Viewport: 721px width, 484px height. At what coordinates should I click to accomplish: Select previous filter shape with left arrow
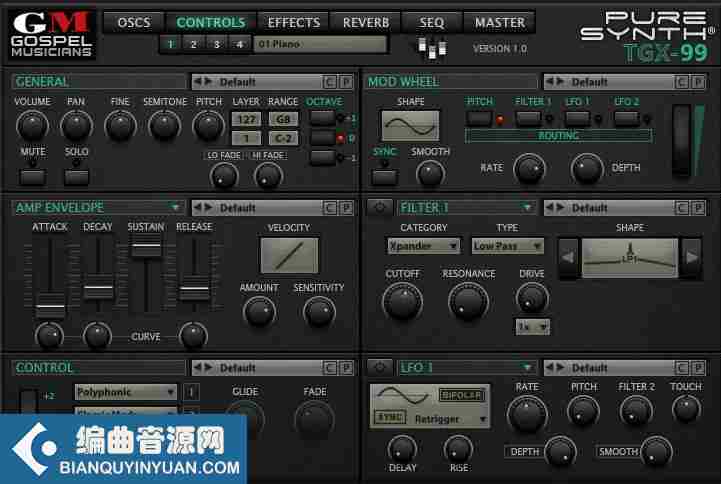(x=568, y=258)
